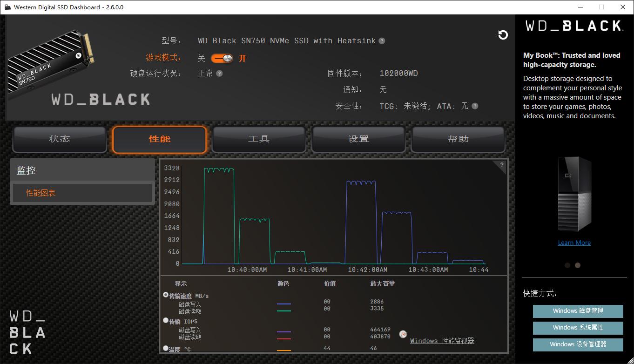Click the 10:42:00AM time axis label
Screen dimensions: 634x364
(367, 270)
